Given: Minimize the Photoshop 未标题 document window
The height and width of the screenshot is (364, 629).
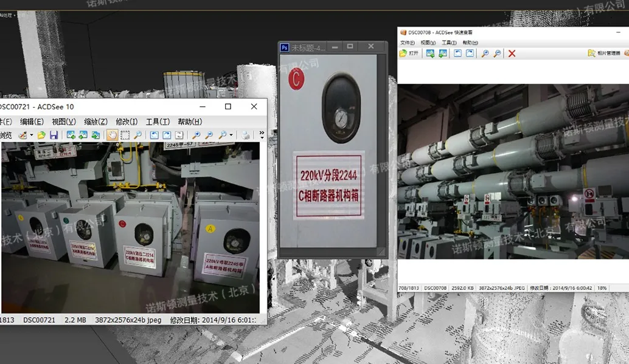Looking at the screenshot, I should [335, 47].
